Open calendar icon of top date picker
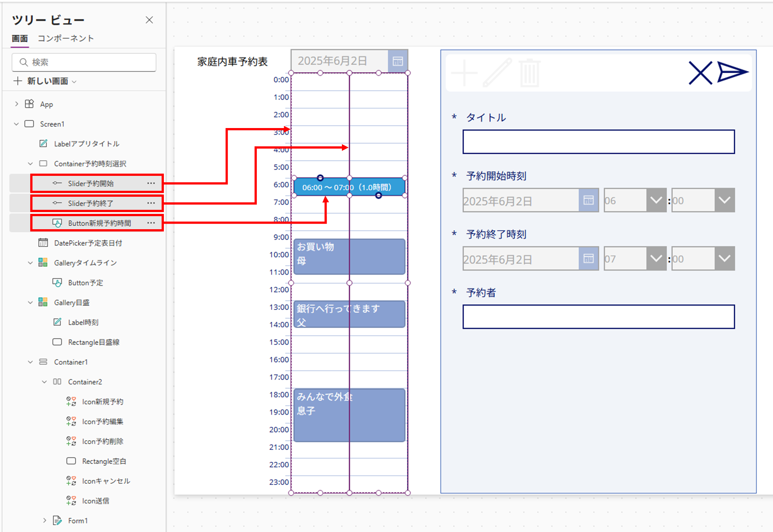773x532 pixels. click(x=398, y=61)
